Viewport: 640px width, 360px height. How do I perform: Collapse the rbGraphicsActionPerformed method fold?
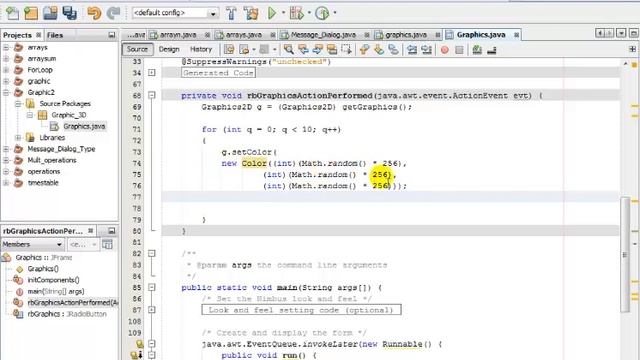tap(152, 96)
